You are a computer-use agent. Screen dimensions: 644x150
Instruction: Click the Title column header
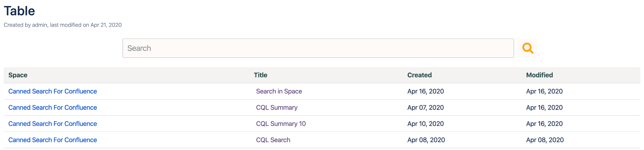tap(260, 75)
